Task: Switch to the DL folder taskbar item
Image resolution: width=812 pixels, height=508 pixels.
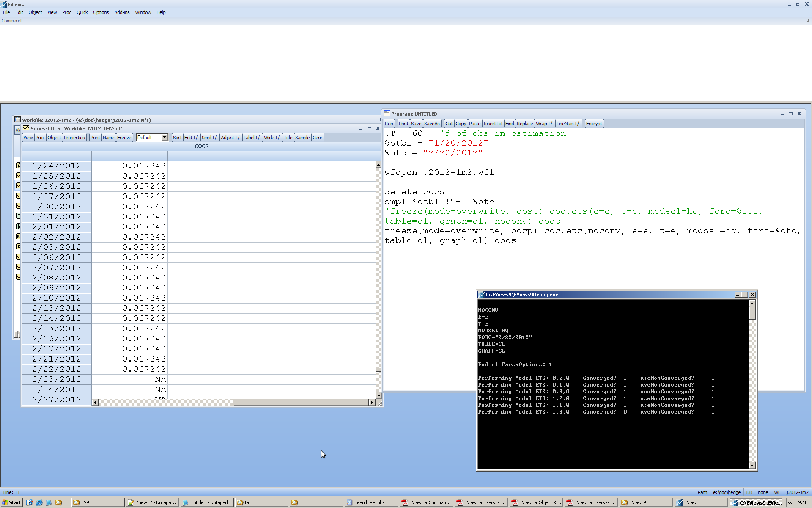Action: coord(317,502)
